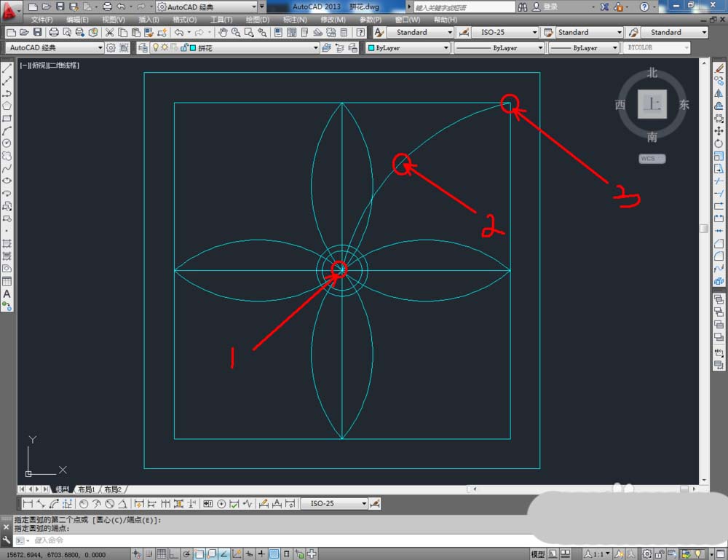Open ISO-25 dropdown in dimension toolbar

click(x=364, y=503)
